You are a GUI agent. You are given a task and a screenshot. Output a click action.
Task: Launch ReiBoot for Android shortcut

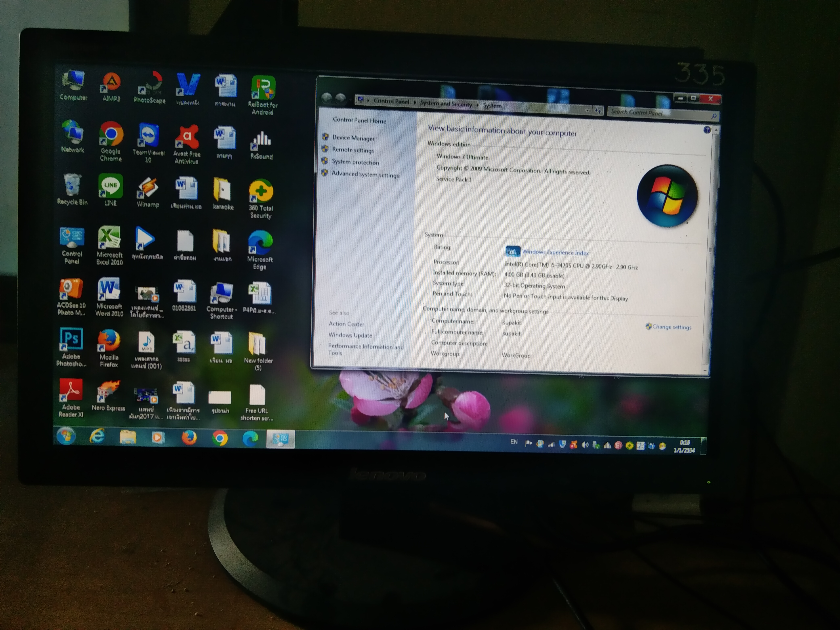(263, 95)
